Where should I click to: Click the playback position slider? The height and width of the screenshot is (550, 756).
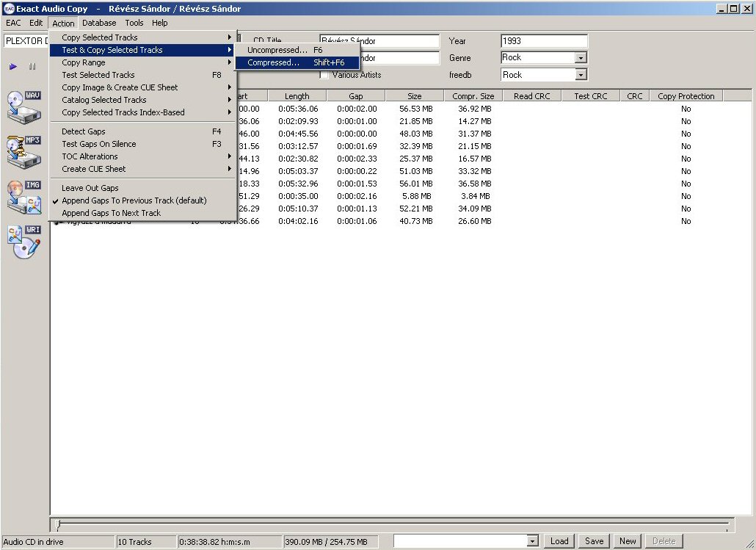tap(393, 524)
